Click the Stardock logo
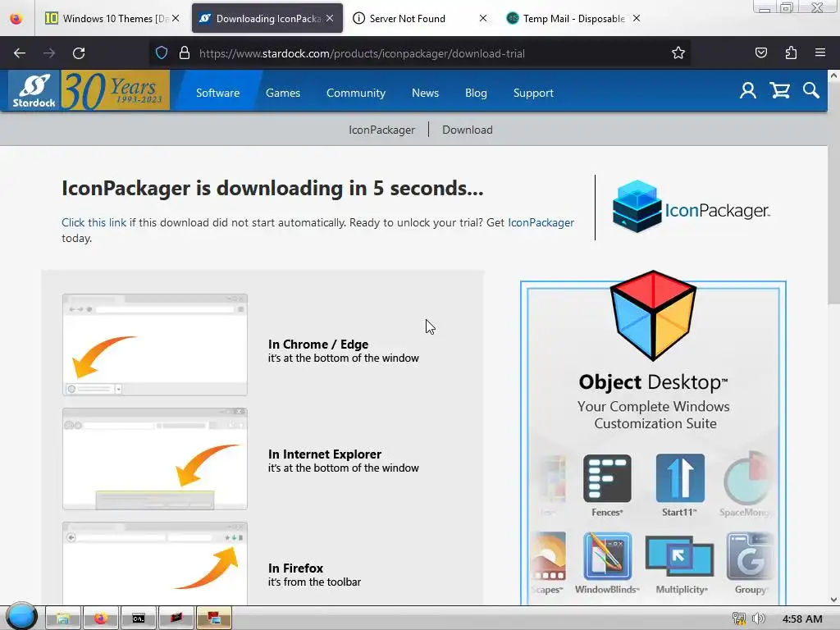 34,90
